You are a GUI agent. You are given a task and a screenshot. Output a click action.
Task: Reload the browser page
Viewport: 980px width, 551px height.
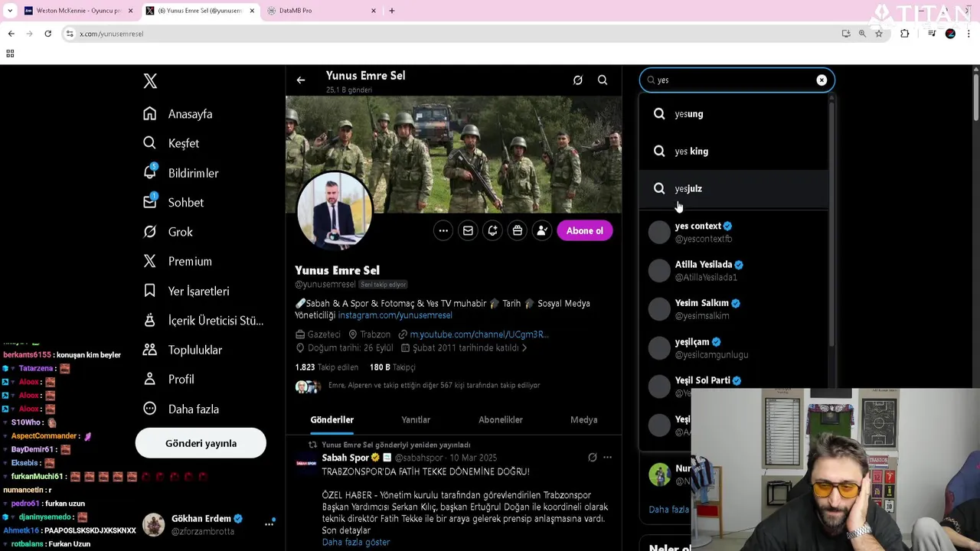pyautogui.click(x=47, y=34)
